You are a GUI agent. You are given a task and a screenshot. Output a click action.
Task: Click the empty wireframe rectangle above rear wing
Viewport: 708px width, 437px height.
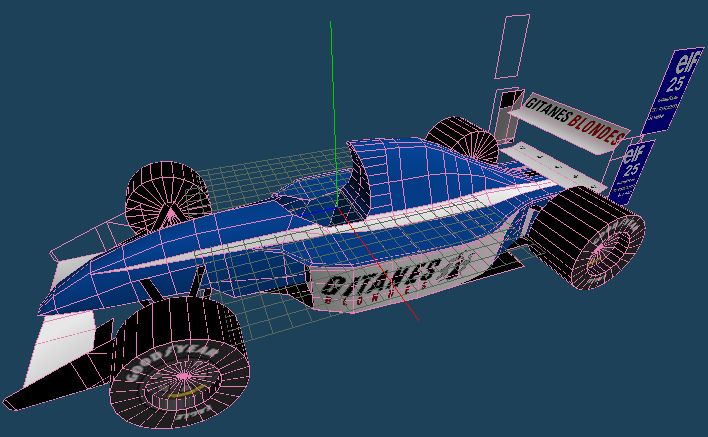514,46
